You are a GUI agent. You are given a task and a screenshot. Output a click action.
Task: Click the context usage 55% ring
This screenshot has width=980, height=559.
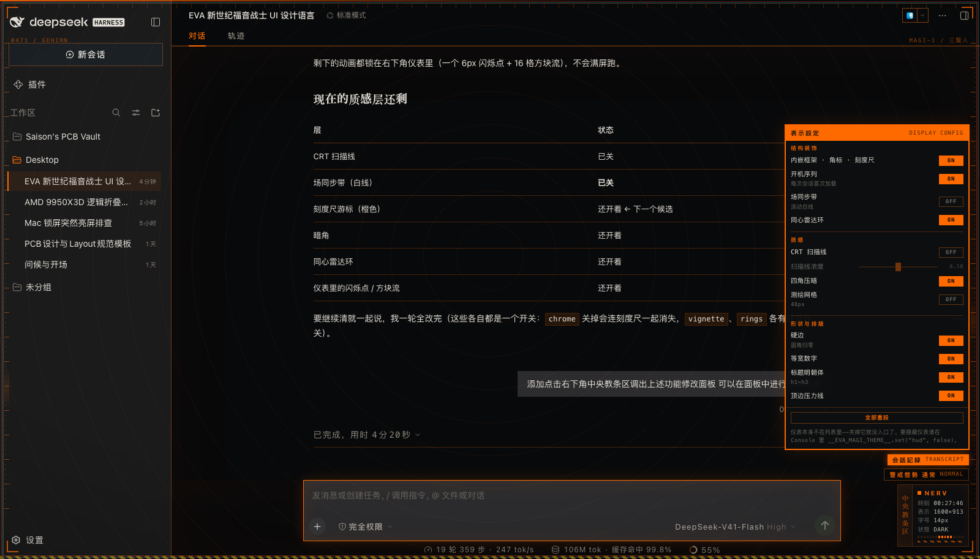(705, 550)
